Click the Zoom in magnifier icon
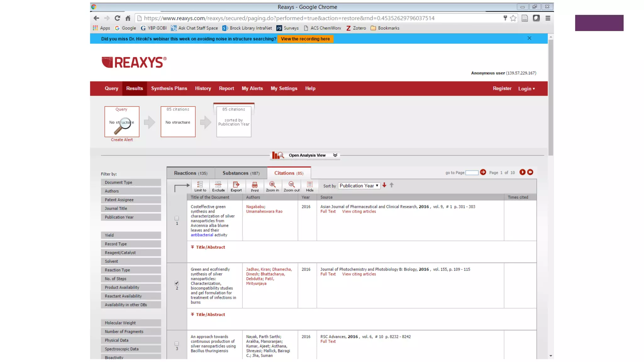 272,186
